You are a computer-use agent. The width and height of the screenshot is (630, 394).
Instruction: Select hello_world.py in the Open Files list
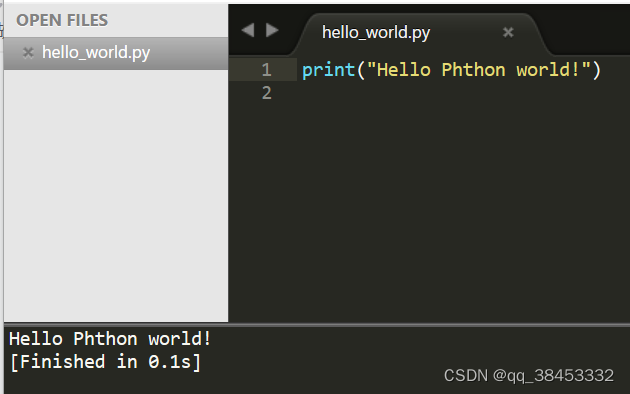click(116, 53)
